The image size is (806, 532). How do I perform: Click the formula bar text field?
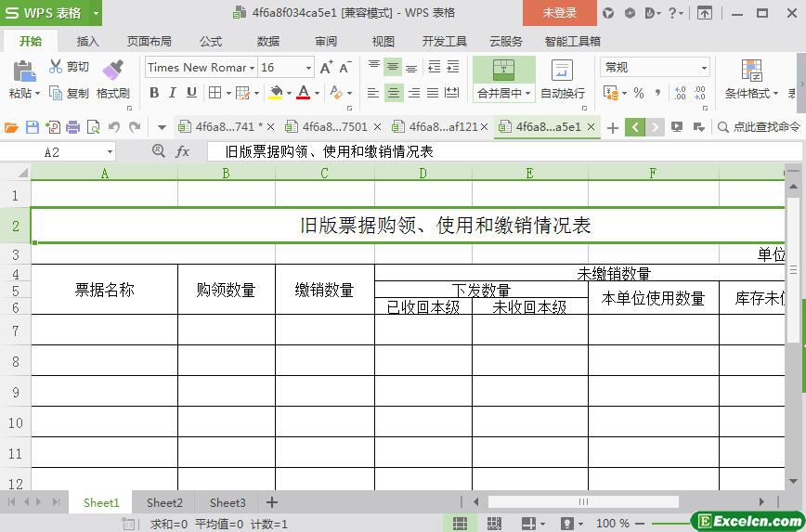tap(503, 151)
